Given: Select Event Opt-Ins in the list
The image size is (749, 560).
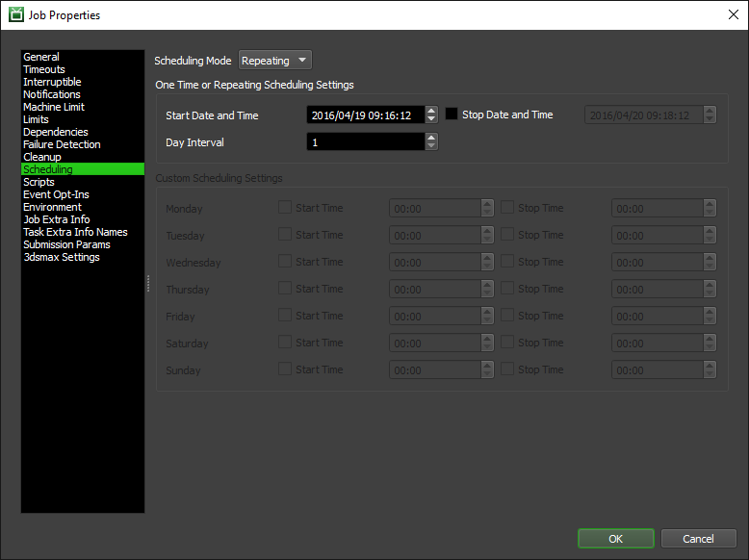Looking at the screenshot, I should point(83,194).
